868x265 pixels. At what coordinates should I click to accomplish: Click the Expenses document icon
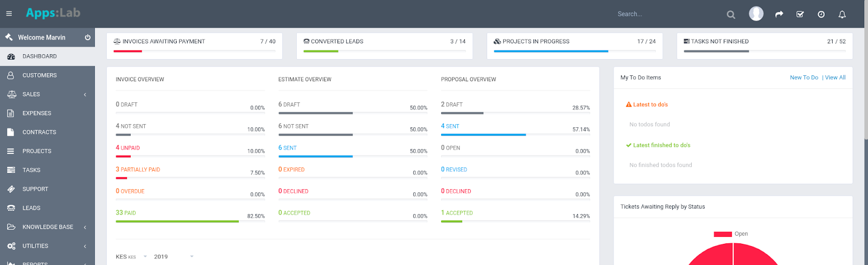pyautogui.click(x=10, y=113)
